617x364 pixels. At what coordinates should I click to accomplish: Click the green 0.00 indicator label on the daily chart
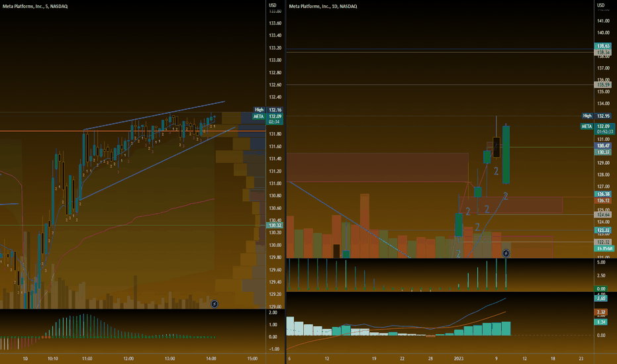[x=601, y=289]
